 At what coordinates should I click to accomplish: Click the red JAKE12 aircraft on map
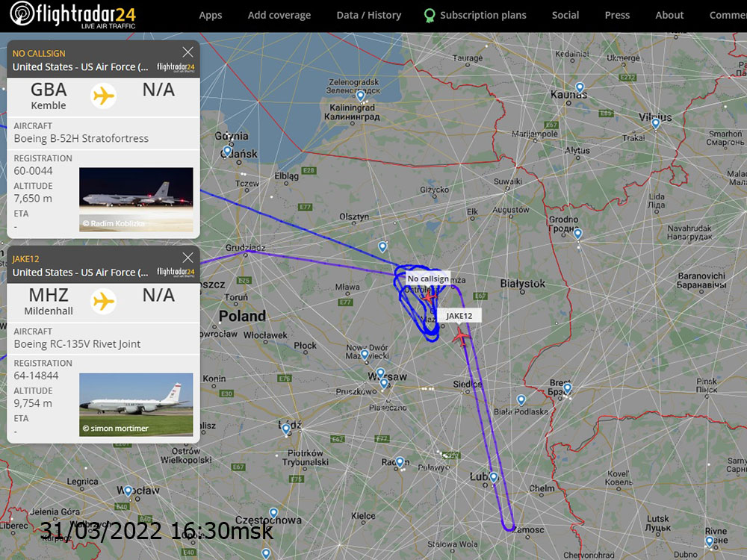[461, 337]
